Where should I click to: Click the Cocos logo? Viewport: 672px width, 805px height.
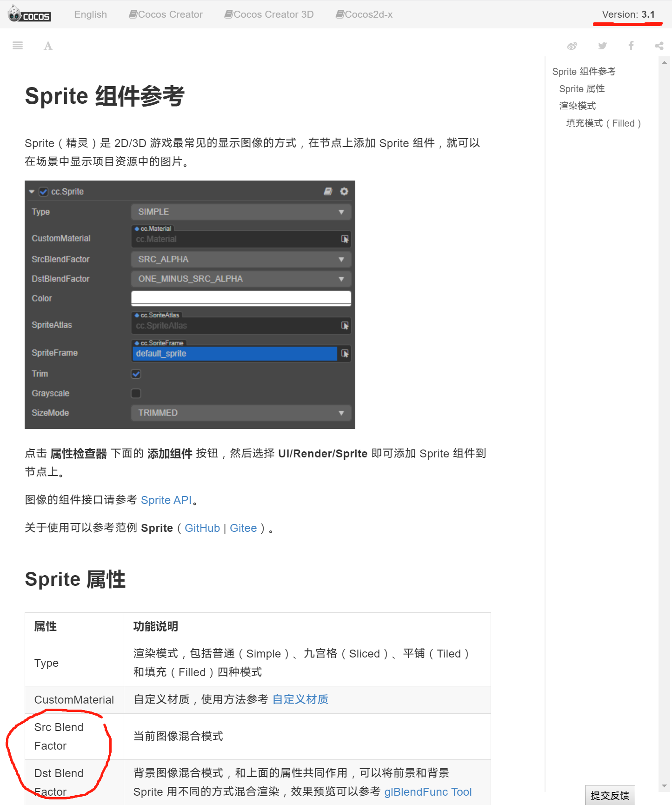click(x=29, y=14)
